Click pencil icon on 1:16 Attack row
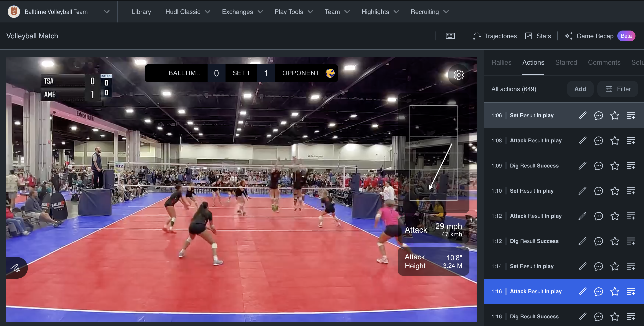This screenshot has height=326, width=644. pyautogui.click(x=582, y=291)
